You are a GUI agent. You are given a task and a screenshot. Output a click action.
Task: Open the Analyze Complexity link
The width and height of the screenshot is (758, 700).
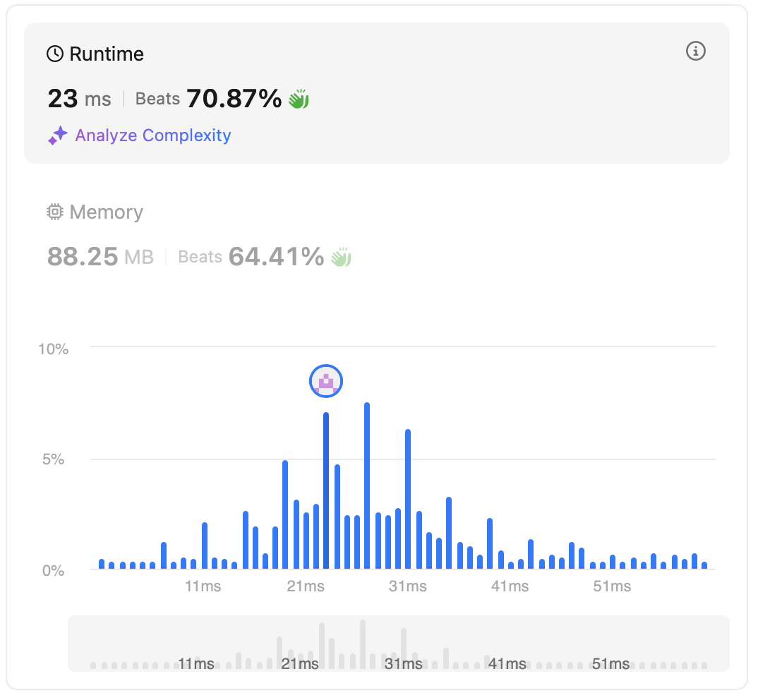tap(153, 135)
